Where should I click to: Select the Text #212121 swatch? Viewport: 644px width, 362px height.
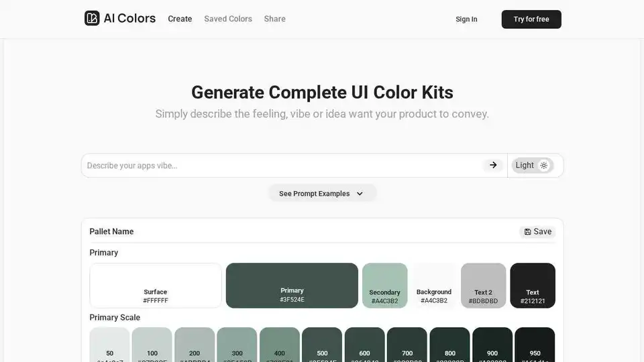coord(532,286)
